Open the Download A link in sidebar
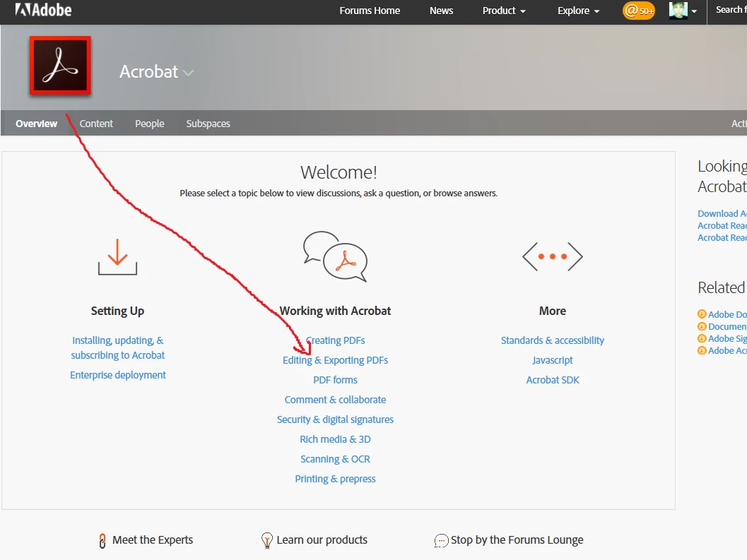This screenshot has height=560, width=747. pos(722,213)
